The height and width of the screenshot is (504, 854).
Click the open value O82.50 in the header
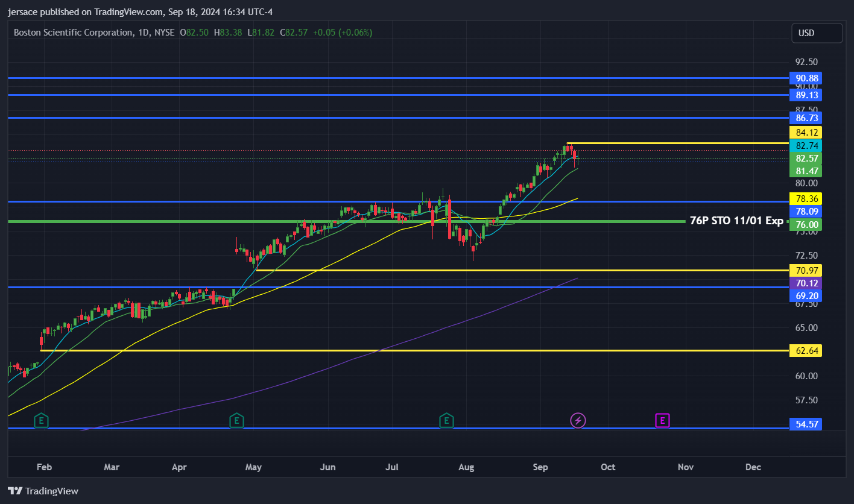click(x=194, y=33)
